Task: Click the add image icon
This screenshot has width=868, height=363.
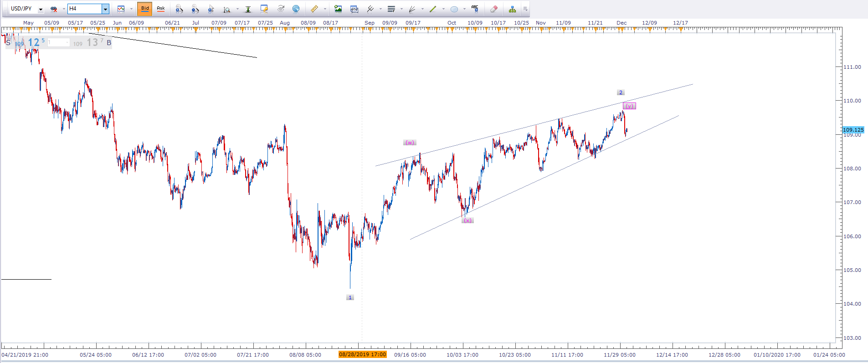Action: (x=338, y=9)
